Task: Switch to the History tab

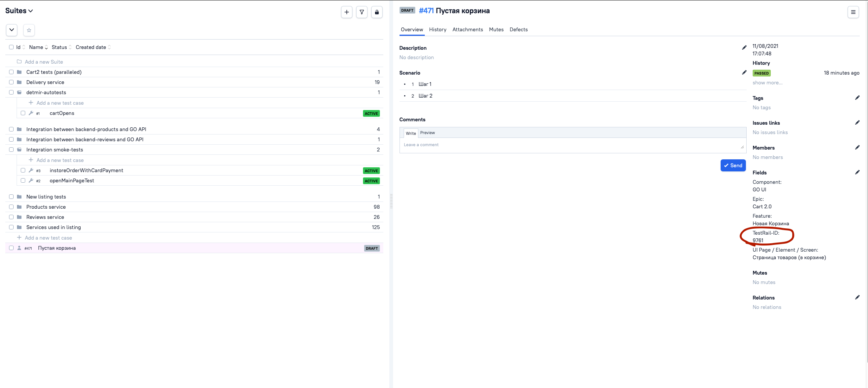Action: pyautogui.click(x=438, y=29)
